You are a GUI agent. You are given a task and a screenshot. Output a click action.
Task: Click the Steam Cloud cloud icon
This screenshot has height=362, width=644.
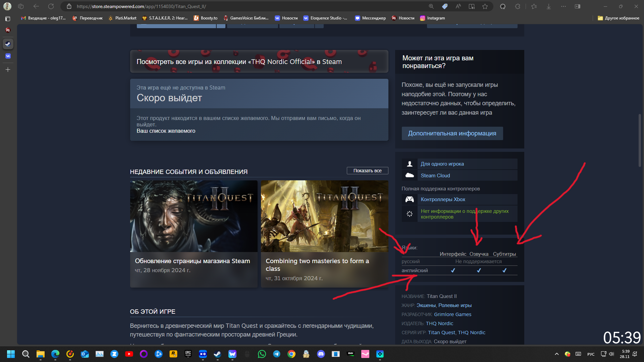click(x=410, y=175)
